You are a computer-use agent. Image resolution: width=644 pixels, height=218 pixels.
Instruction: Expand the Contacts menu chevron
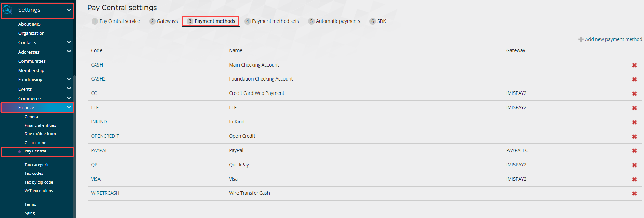(x=69, y=42)
